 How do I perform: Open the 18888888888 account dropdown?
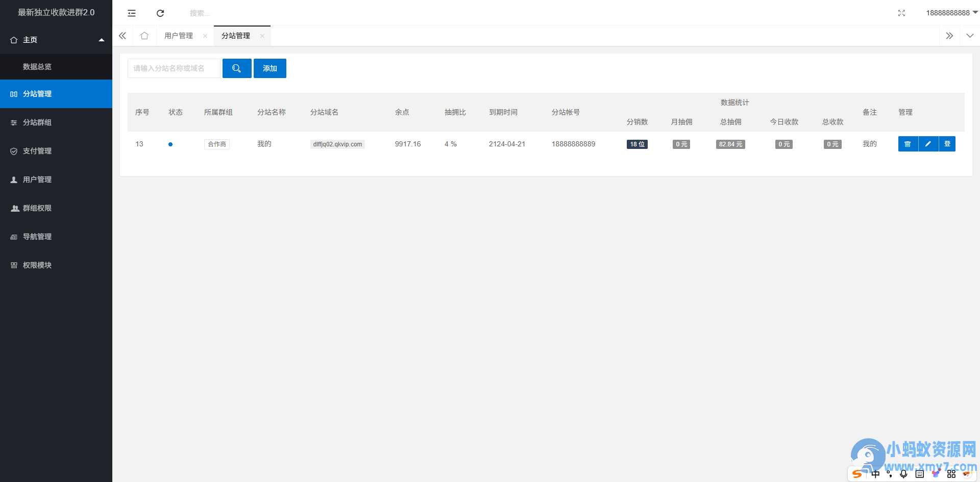click(x=951, y=13)
